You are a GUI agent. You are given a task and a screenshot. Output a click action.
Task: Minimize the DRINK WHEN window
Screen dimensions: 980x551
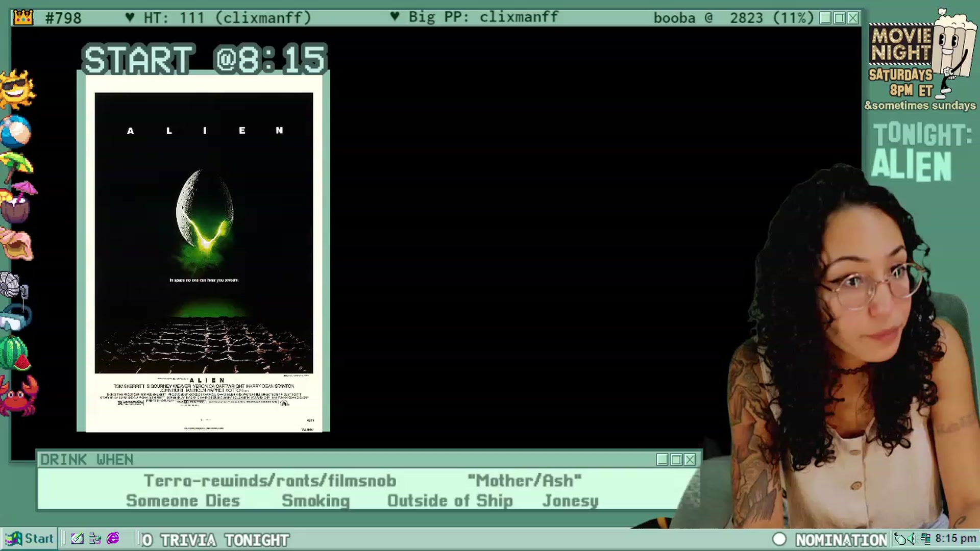point(662,460)
